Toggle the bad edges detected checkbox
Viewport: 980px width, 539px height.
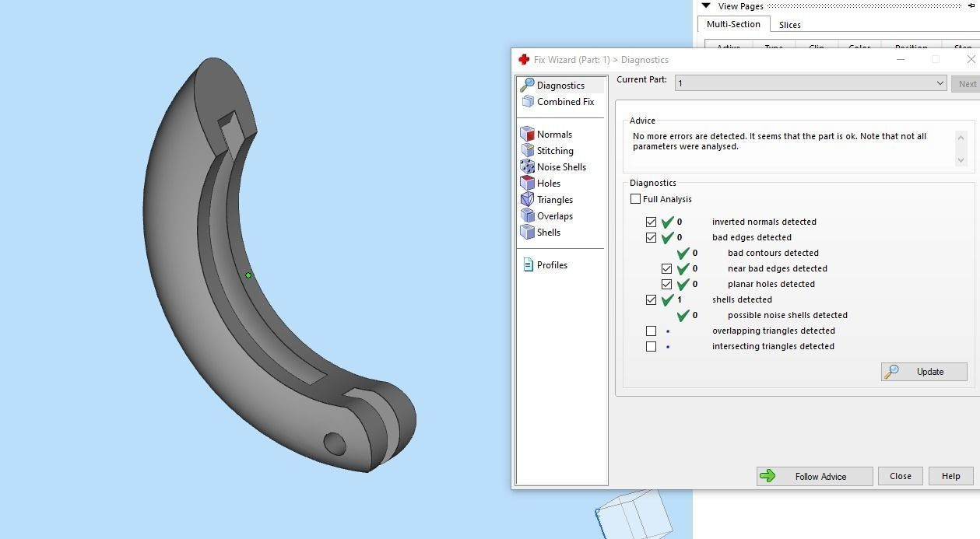tap(651, 237)
